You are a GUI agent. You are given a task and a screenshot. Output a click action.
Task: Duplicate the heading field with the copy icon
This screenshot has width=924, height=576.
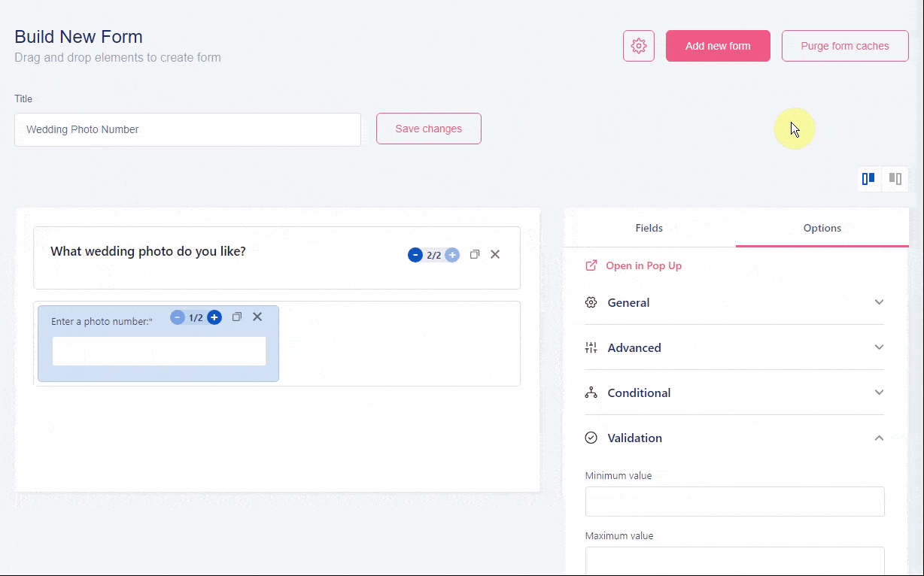click(x=475, y=255)
